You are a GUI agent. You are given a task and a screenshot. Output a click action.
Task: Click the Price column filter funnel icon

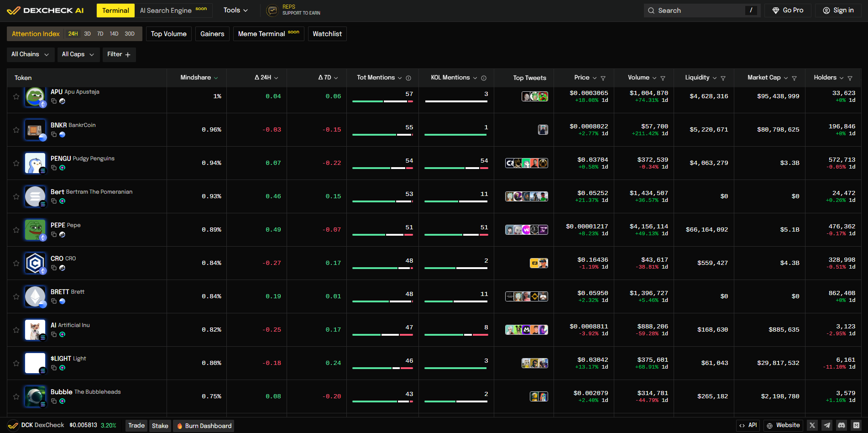point(603,78)
